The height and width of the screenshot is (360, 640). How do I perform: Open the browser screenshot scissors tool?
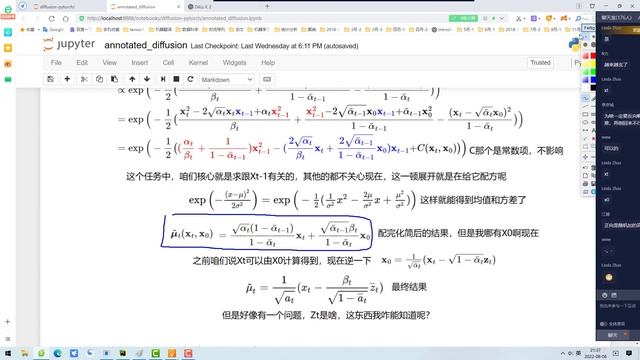(519, 18)
